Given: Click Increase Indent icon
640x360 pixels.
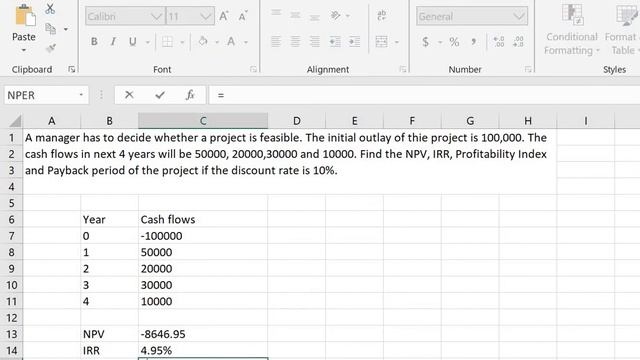Looking at the screenshot, I should click(354, 42).
